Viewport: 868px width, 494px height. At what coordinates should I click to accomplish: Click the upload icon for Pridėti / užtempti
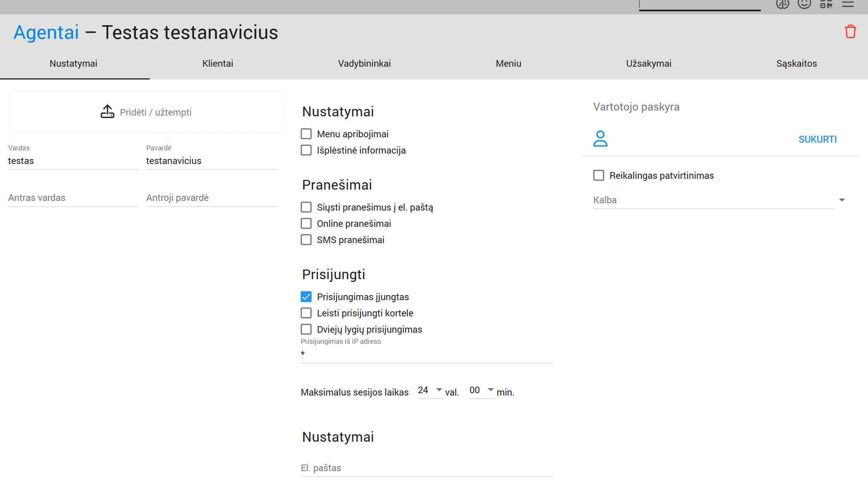(x=107, y=112)
